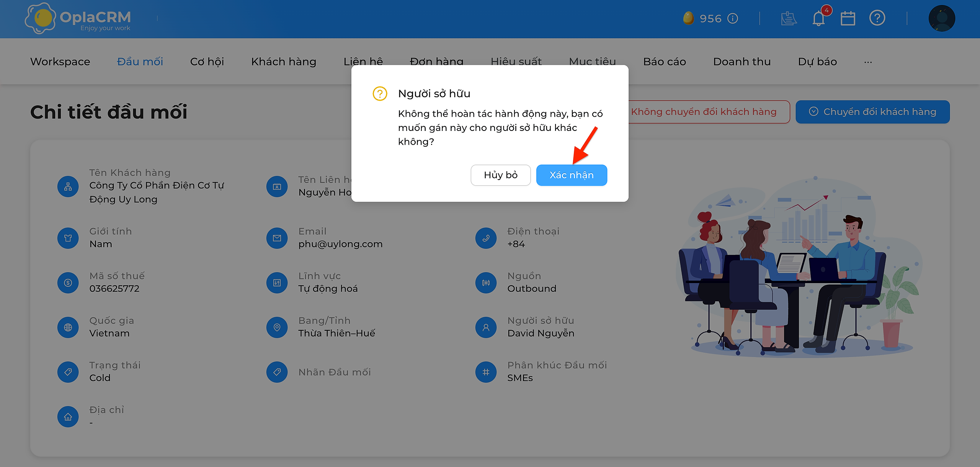Click the Tự động hoá field value
The image size is (980, 467).
(x=328, y=288)
